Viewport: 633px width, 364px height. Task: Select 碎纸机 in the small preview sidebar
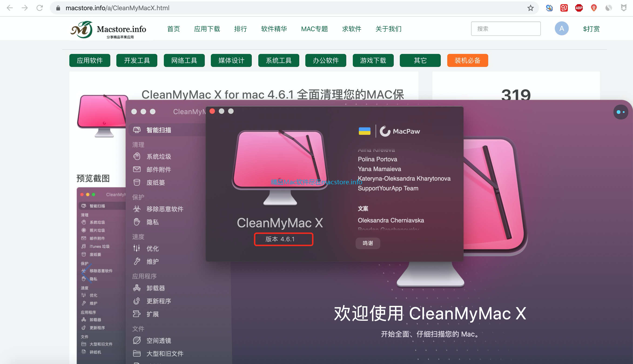coord(95,352)
